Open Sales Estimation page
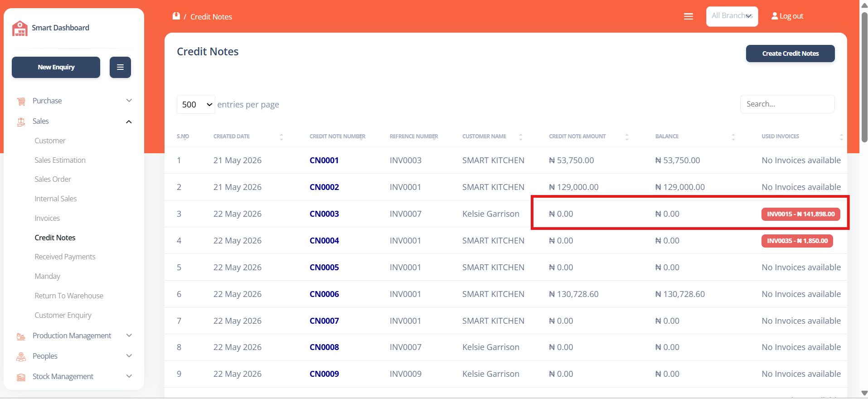Image resolution: width=868 pixels, height=399 pixels. click(60, 160)
